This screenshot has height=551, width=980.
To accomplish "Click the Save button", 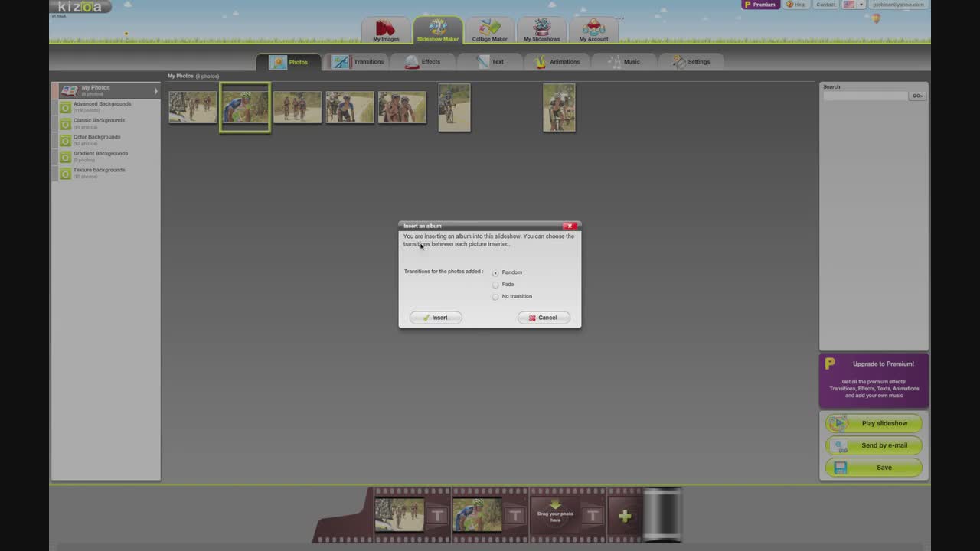I will (x=874, y=468).
